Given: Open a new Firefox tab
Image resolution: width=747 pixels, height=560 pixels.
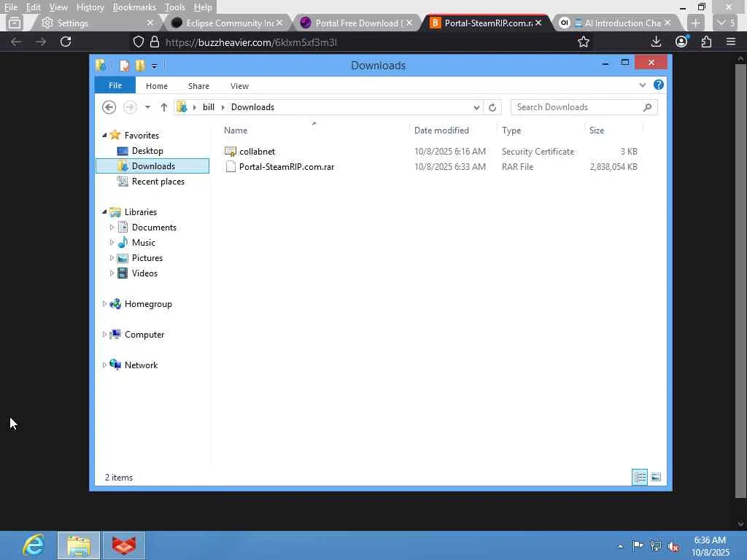Looking at the screenshot, I should 695,23.
